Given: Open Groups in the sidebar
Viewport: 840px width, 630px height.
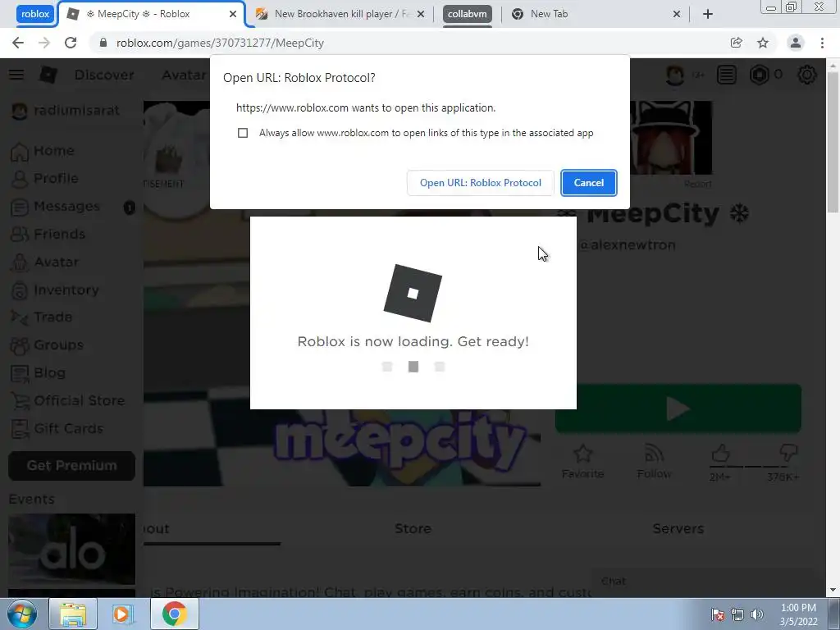Looking at the screenshot, I should (47, 345).
